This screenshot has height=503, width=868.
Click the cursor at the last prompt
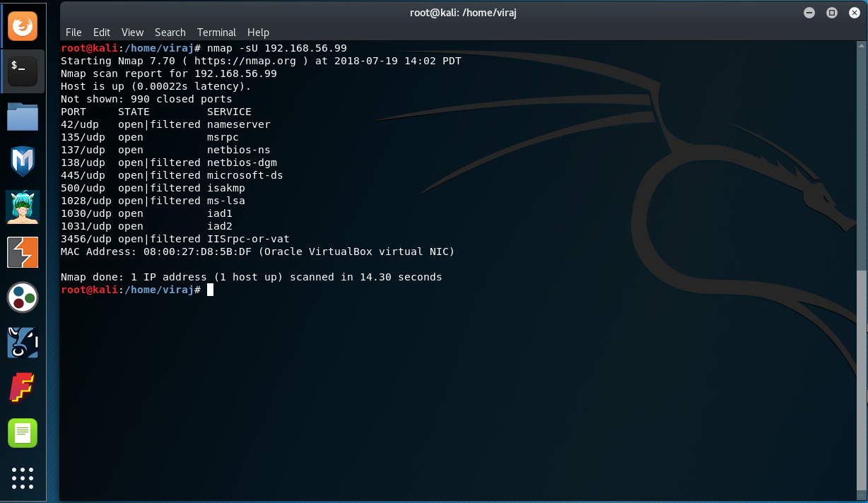coord(210,290)
